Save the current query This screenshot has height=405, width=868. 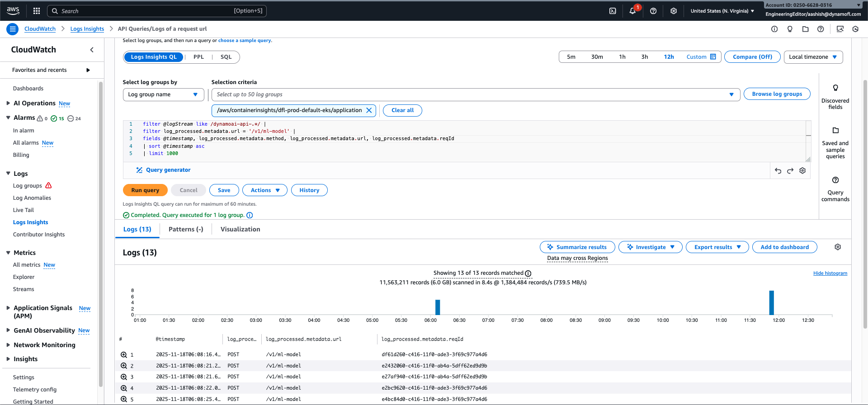point(224,190)
